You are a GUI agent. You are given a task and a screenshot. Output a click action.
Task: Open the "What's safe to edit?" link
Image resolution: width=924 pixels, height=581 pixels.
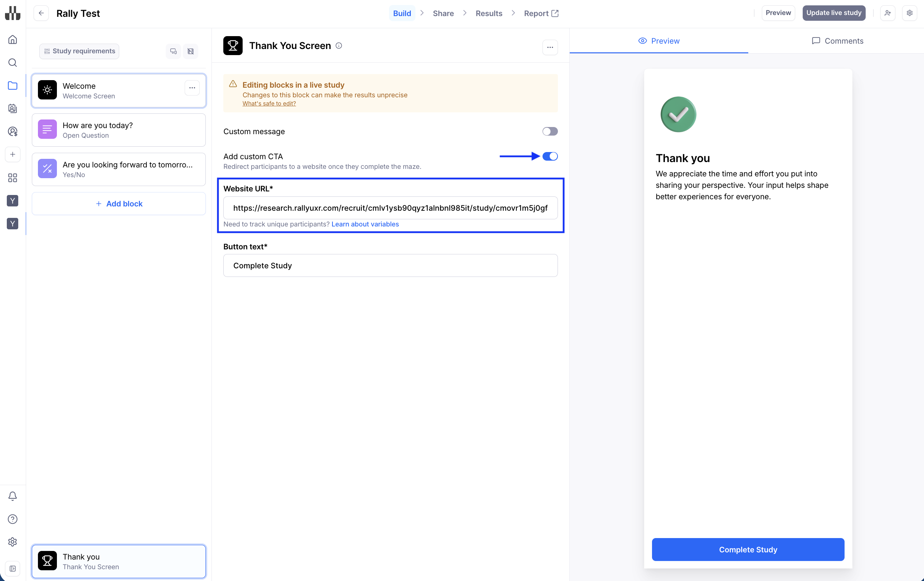[269, 103]
